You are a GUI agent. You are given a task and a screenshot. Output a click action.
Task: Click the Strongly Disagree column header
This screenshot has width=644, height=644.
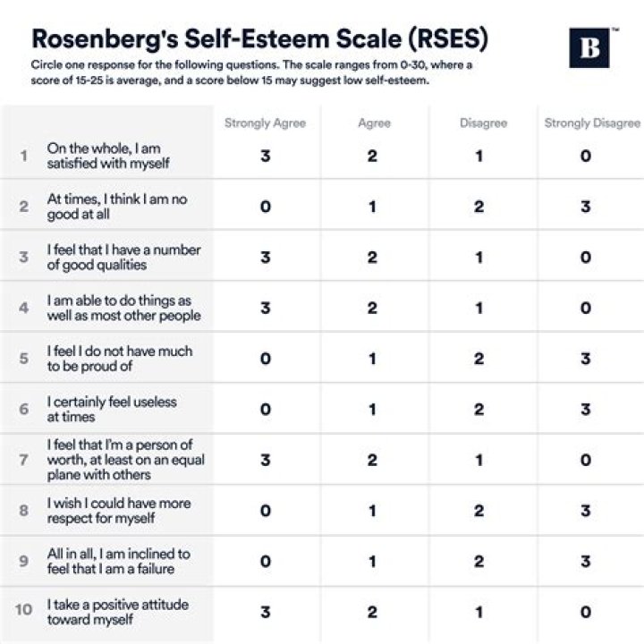tap(592, 123)
